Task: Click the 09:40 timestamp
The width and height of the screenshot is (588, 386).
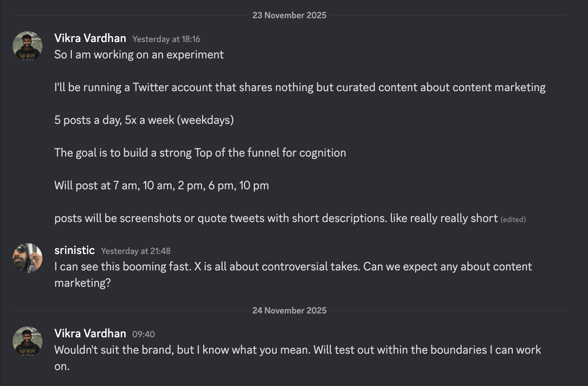Action: click(144, 334)
